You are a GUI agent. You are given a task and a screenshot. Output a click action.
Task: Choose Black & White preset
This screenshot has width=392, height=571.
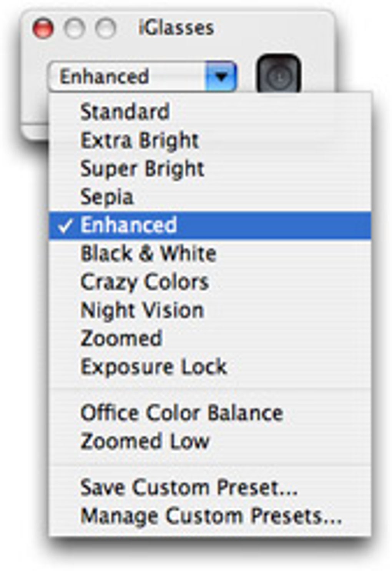coord(210,254)
